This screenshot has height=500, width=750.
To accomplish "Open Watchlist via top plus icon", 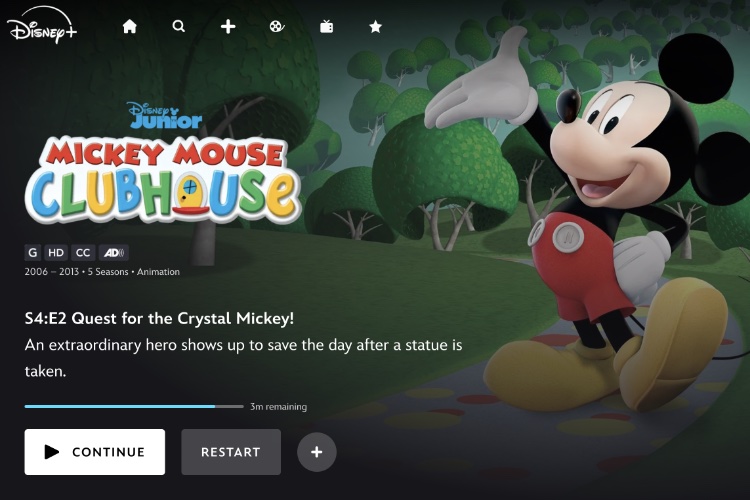I will [x=228, y=26].
